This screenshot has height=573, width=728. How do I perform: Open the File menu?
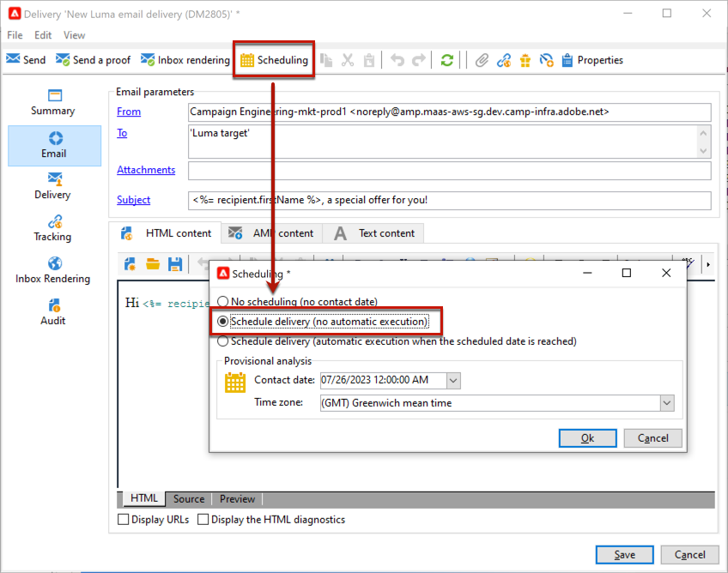click(x=15, y=35)
